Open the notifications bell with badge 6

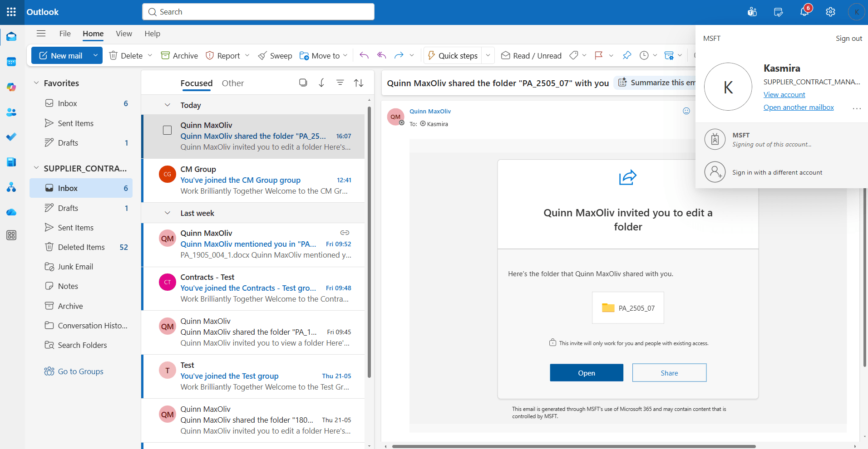(804, 12)
